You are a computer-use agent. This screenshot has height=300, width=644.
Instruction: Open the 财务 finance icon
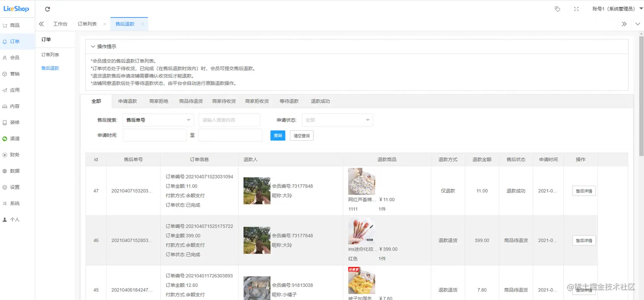click(5, 155)
